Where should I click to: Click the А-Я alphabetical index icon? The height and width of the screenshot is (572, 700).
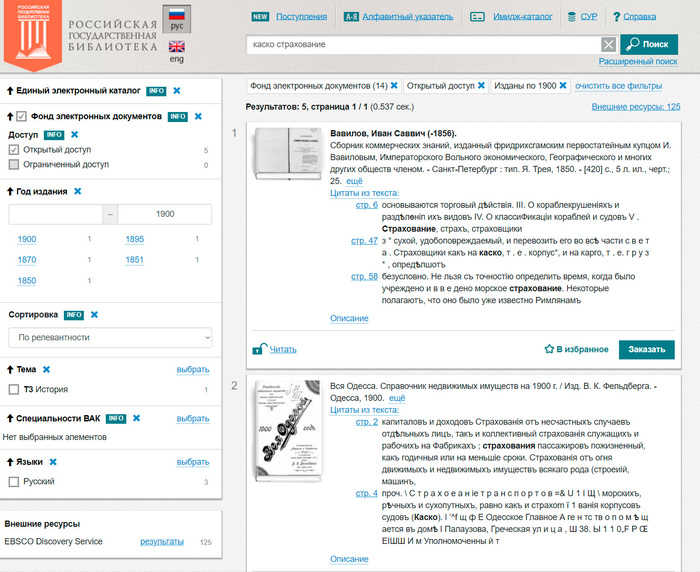(351, 17)
